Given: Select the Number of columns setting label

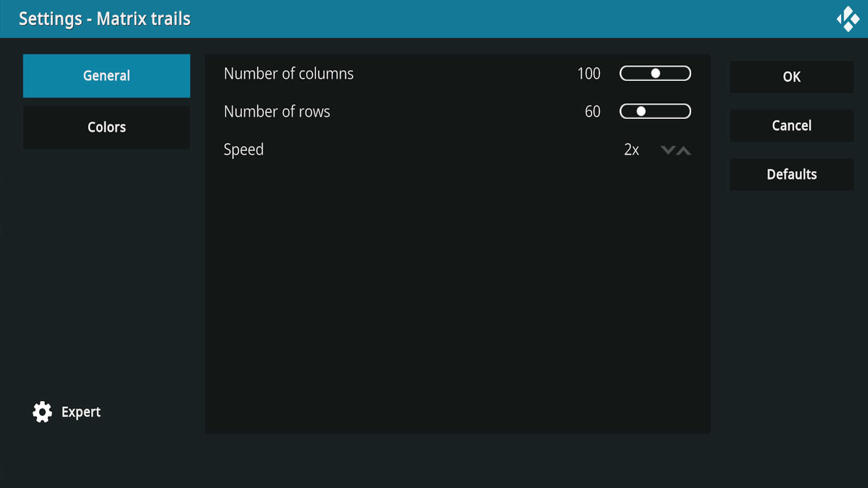Looking at the screenshot, I should point(288,74).
